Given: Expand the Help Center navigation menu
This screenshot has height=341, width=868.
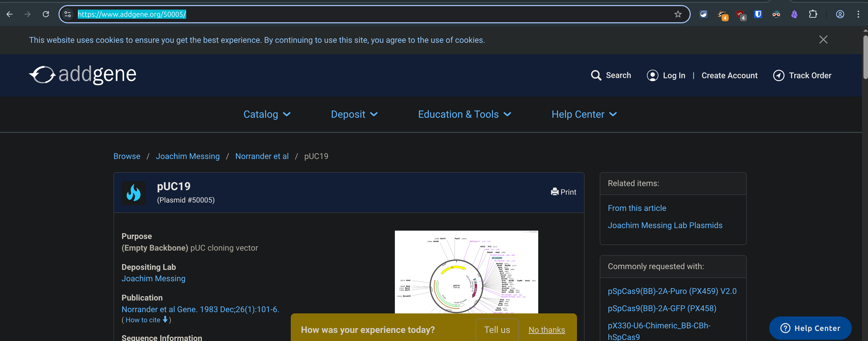Looking at the screenshot, I should pos(584,114).
